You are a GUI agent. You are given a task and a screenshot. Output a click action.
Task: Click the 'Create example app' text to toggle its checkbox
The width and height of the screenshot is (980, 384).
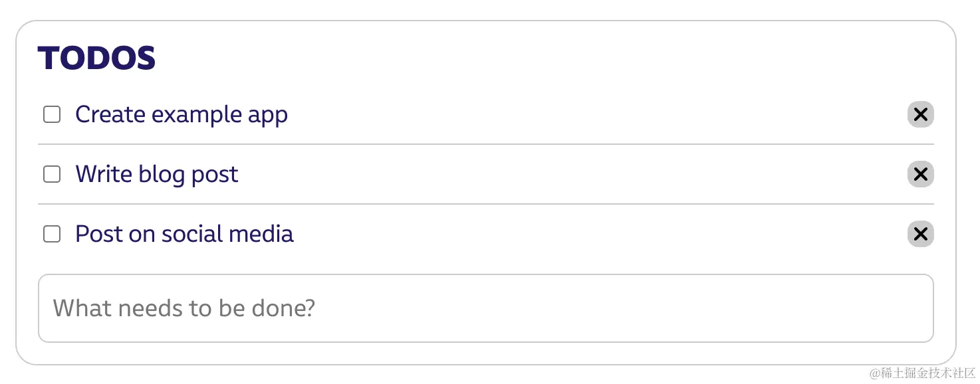182,114
